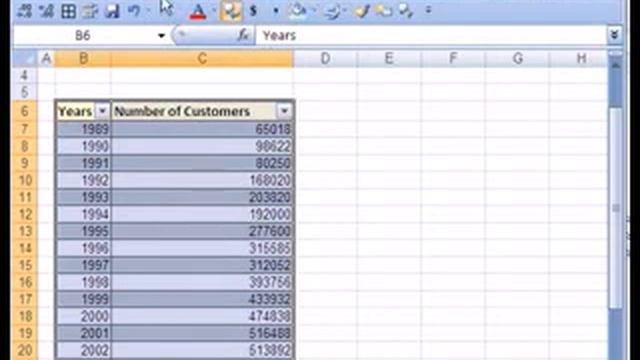The height and width of the screenshot is (360, 640).
Task: Open the Years column filter dropdown
Action: (x=102, y=111)
